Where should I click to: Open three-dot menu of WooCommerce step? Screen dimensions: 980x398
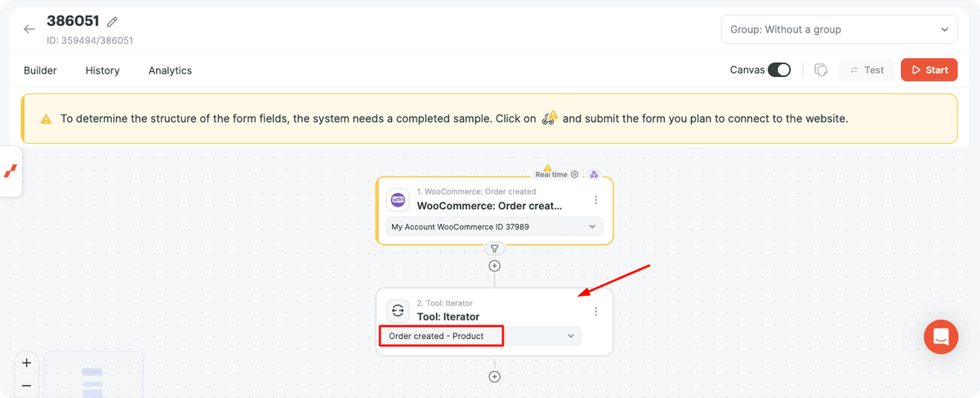coord(596,200)
